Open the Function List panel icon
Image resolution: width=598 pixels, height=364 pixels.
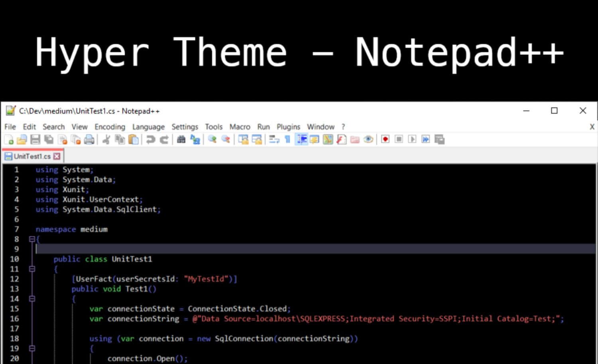coord(341,139)
